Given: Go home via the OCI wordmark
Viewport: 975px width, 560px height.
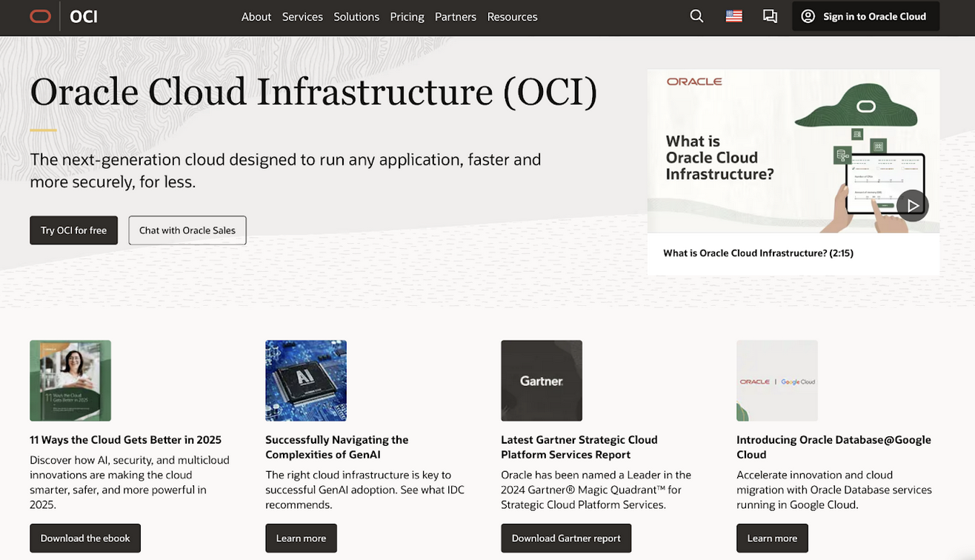Looking at the screenshot, I should [x=82, y=16].
